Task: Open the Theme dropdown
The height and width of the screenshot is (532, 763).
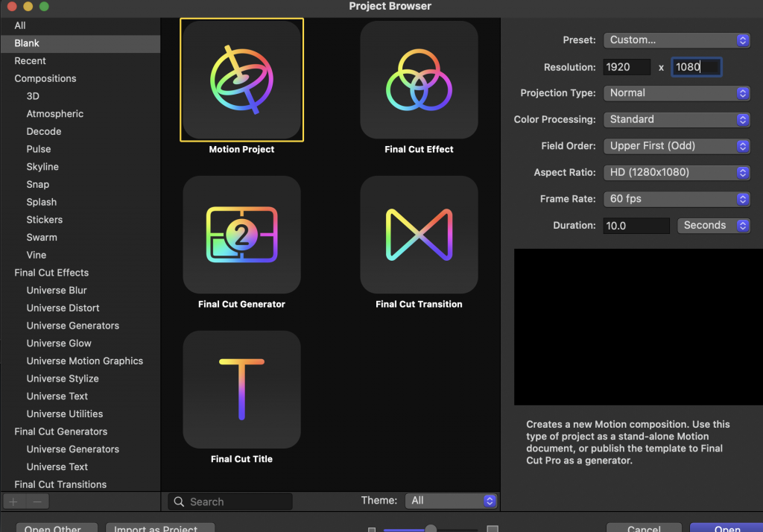Action: [451, 501]
